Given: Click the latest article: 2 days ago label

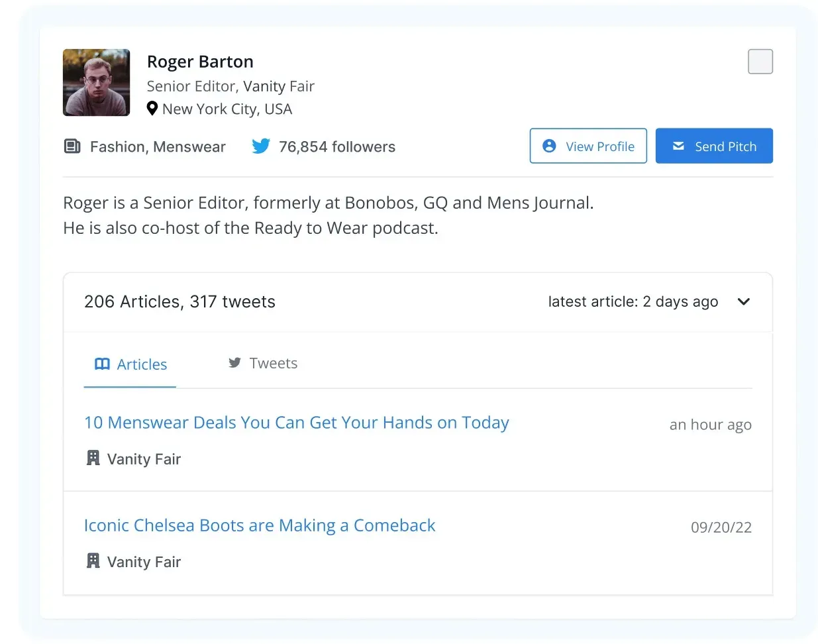Looking at the screenshot, I should point(633,301).
